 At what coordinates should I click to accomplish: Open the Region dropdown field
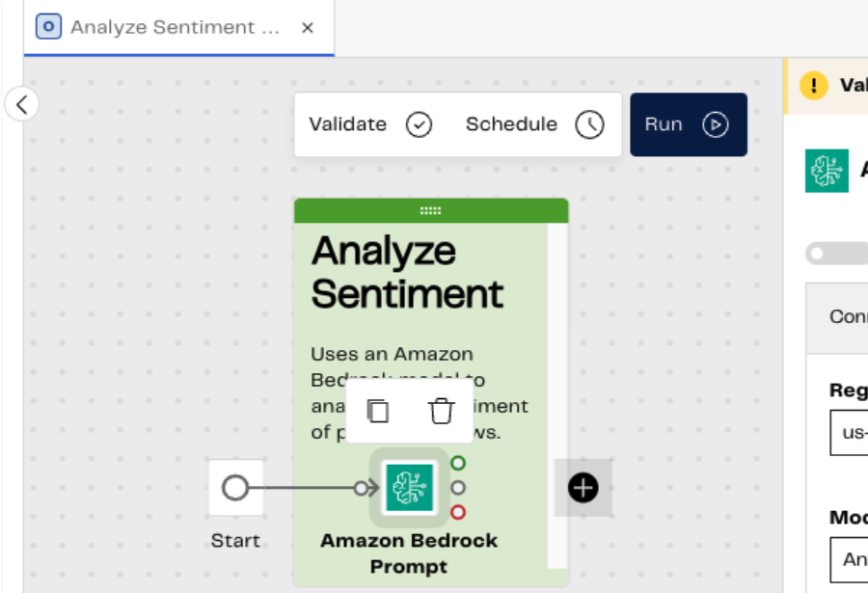pyautogui.click(x=849, y=432)
